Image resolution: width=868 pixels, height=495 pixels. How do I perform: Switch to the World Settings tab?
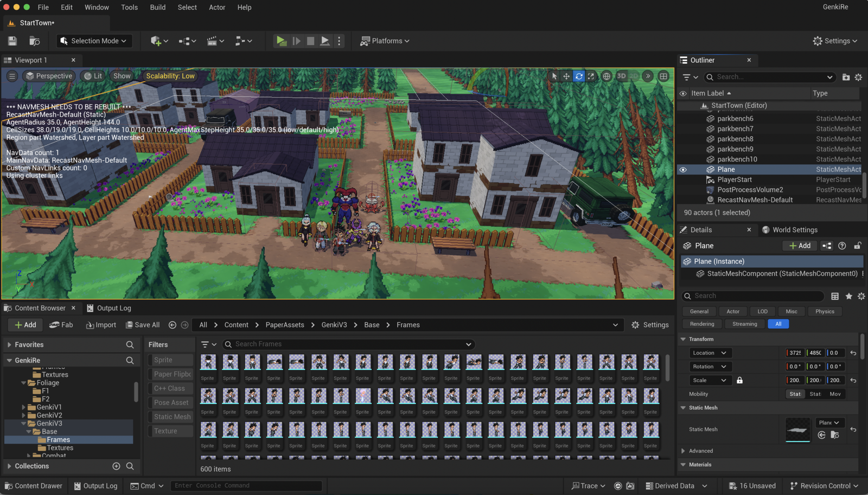click(x=794, y=230)
